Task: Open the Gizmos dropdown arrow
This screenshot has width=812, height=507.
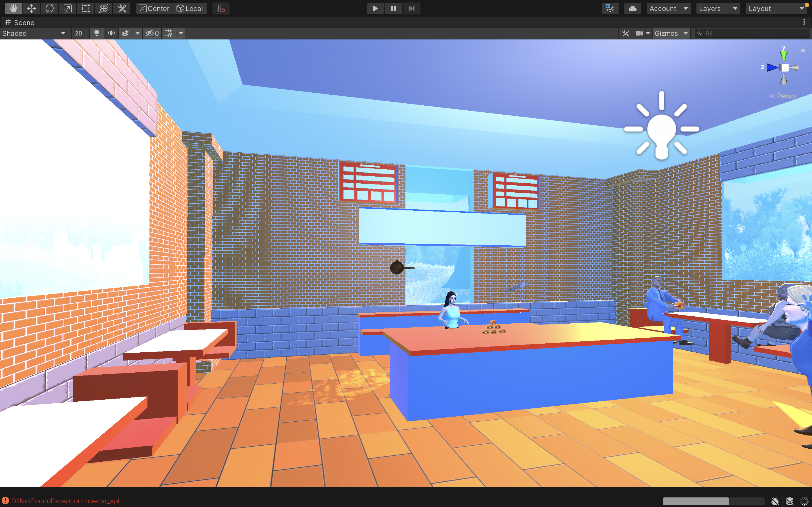Action: [x=686, y=33]
